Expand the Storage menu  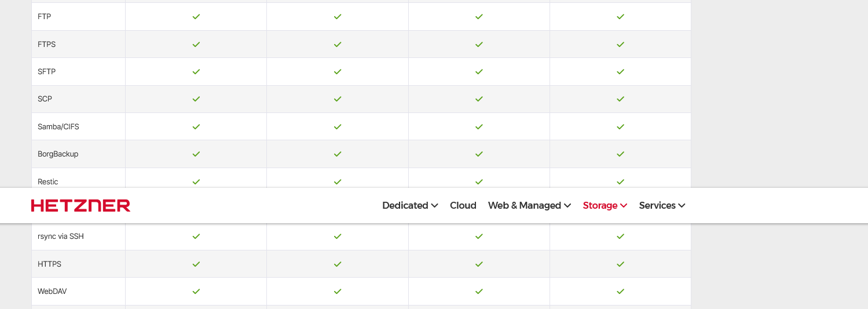(x=605, y=205)
